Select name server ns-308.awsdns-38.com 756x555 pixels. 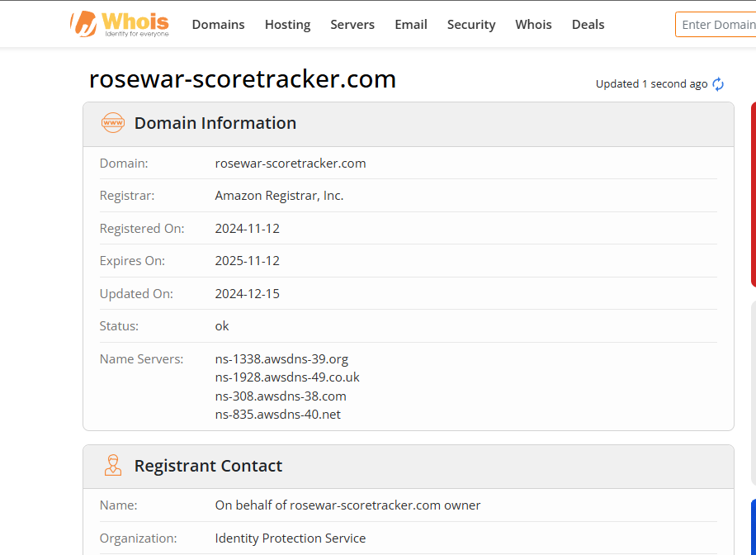(x=281, y=396)
